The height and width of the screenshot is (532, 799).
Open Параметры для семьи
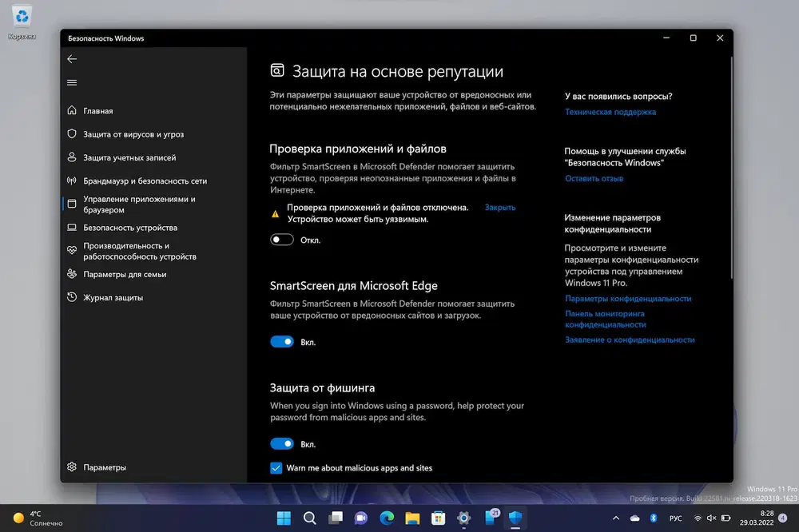153,274
